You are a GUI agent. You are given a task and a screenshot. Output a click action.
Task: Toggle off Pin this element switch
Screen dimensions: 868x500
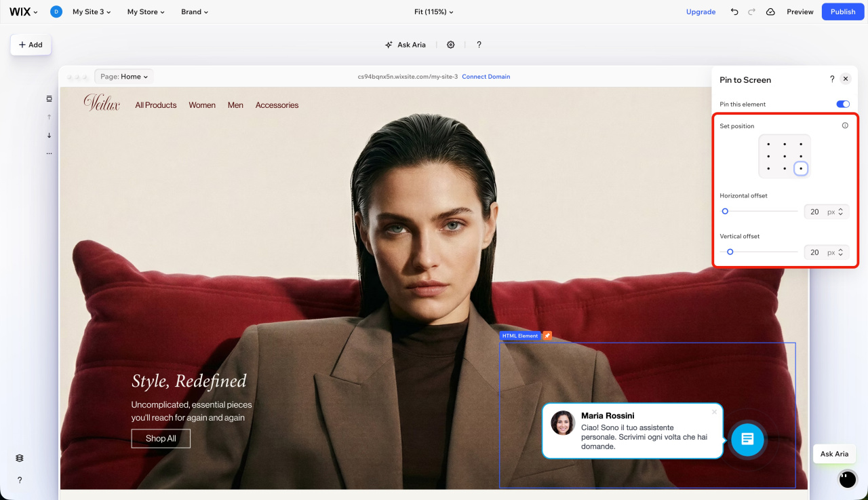tap(842, 104)
